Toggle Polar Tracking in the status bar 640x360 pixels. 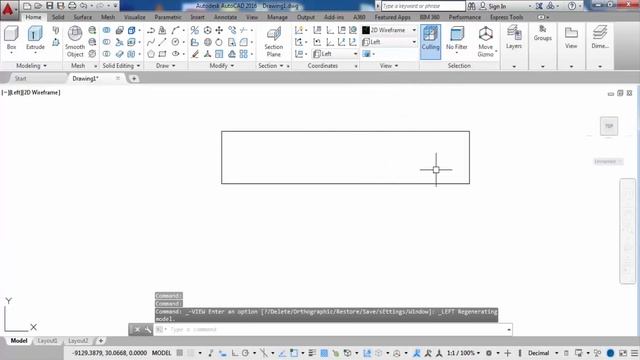[x=245, y=353]
